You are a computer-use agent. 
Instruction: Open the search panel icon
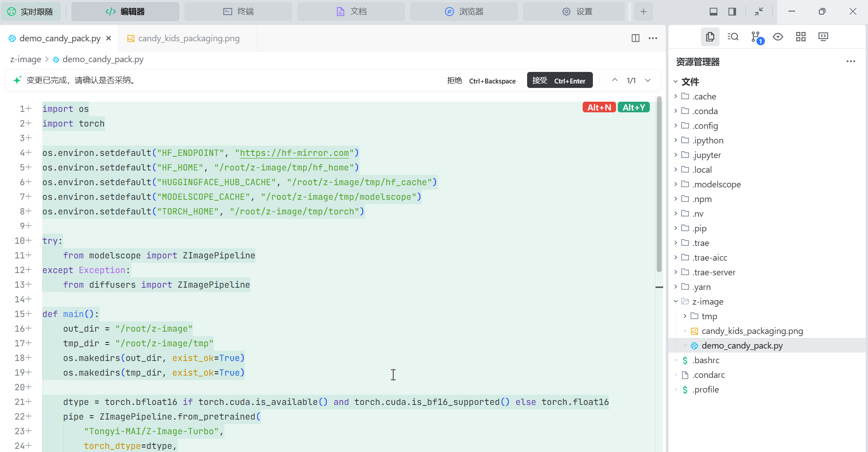733,37
